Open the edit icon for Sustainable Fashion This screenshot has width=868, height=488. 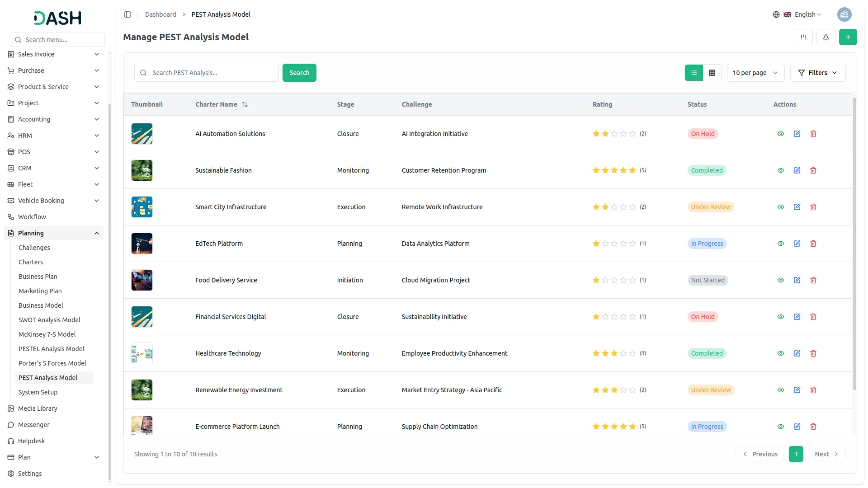pos(797,170)
